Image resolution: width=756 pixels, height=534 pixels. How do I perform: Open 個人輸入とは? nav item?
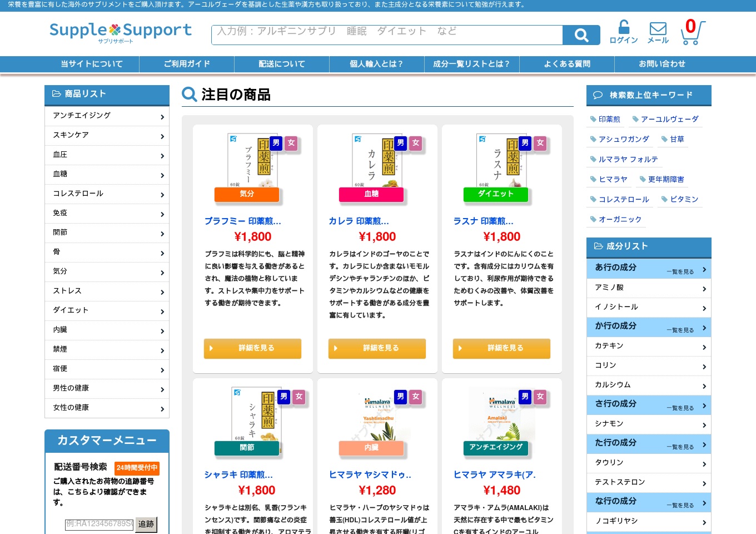pos(377,64)
